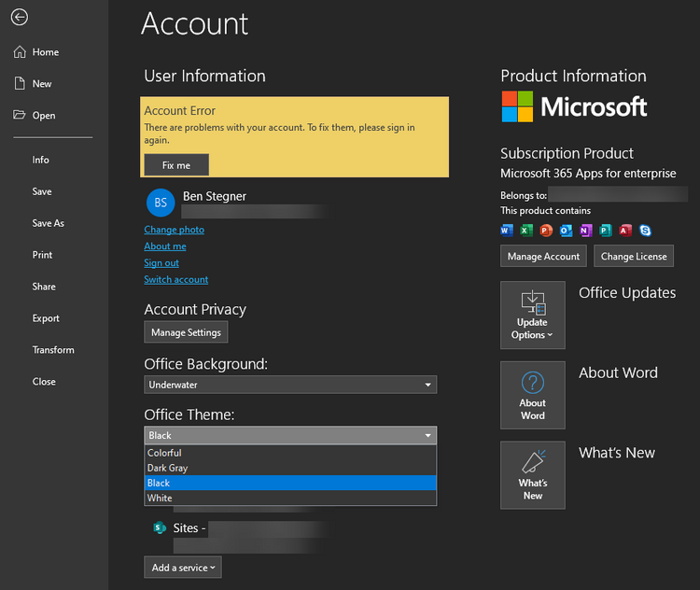The height and width of the screenshot is (590, 700).
Task: Click the PowerPoint app icon
Action: click(x=546, y=231)
